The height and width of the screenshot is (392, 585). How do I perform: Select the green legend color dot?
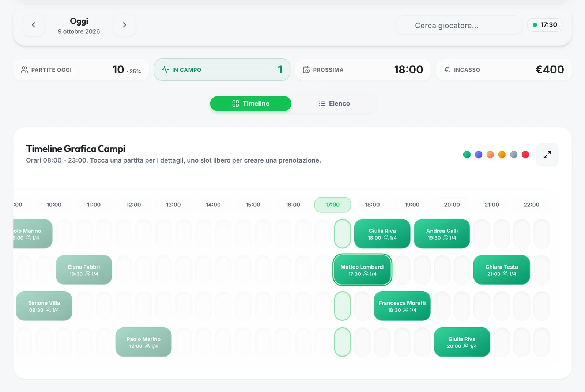tap(467, 155)
